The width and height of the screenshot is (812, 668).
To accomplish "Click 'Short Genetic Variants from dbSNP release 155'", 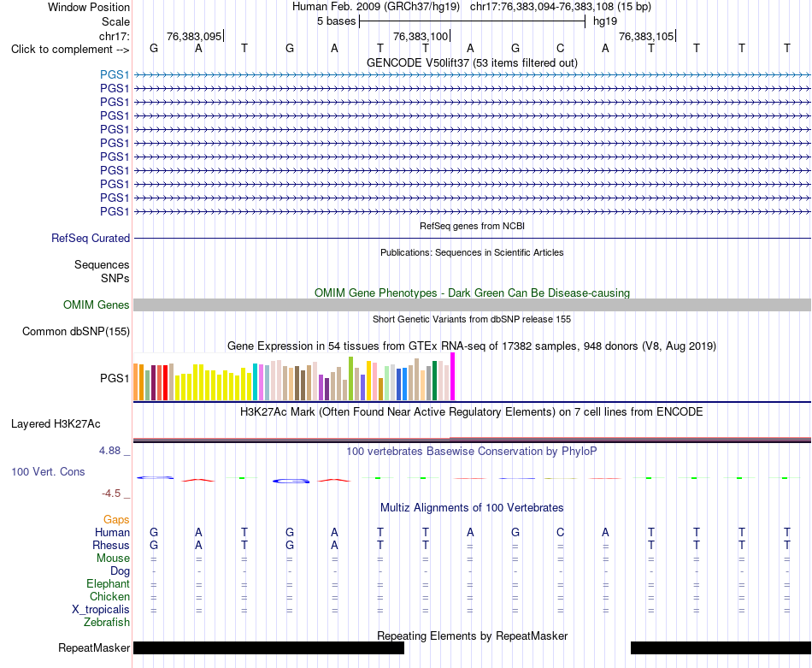I will (x=472, y=319).
